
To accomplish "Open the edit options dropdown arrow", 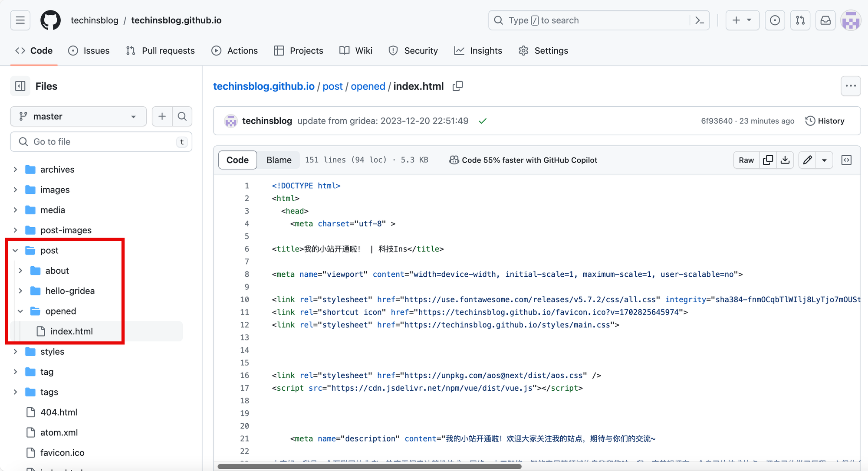I will [x=824, y=160].
